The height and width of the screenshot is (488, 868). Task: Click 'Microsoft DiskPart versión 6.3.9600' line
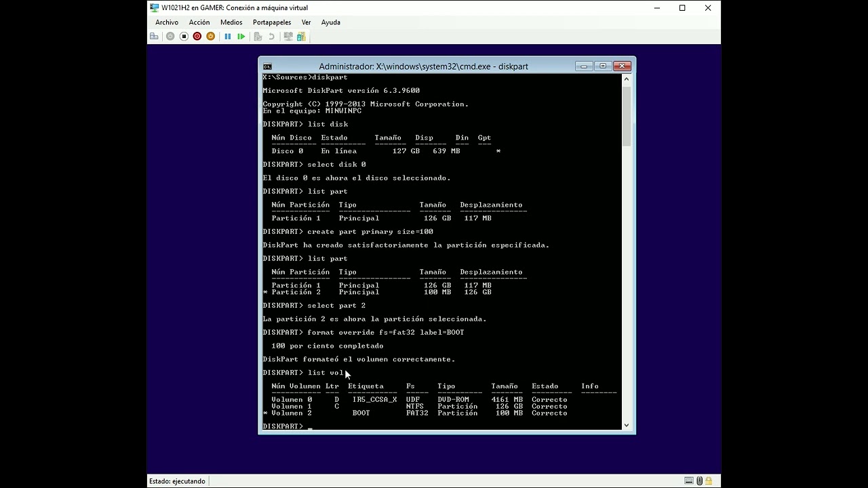tap(341, 91)
